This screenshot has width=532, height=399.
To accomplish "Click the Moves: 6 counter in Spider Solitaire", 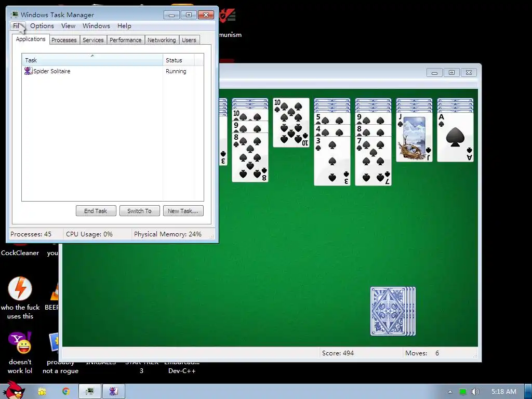I will click(422, 353).
